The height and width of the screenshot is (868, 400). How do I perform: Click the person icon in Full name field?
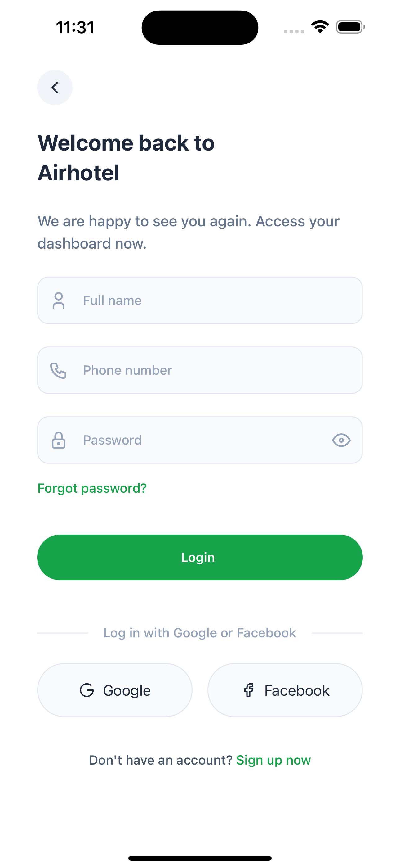(59, 300)
